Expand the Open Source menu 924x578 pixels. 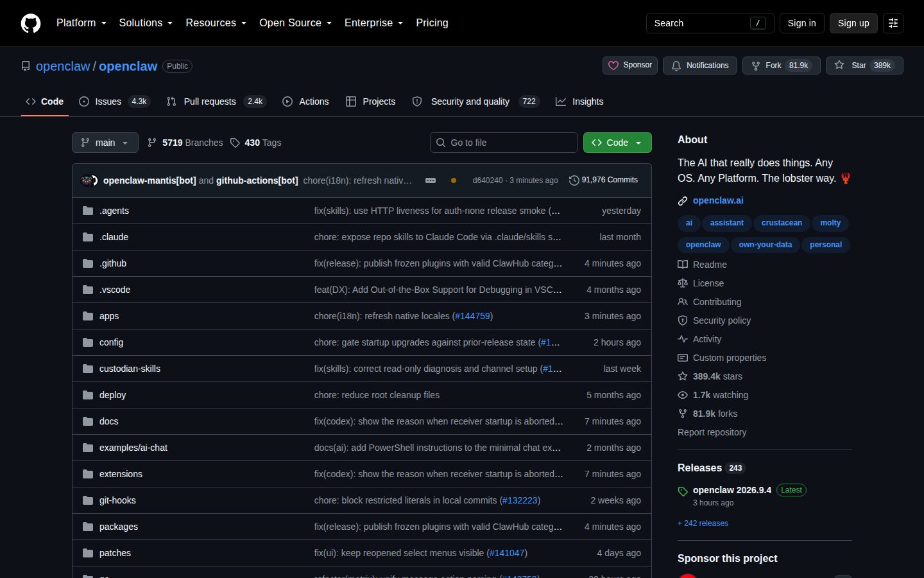point(295,23)
